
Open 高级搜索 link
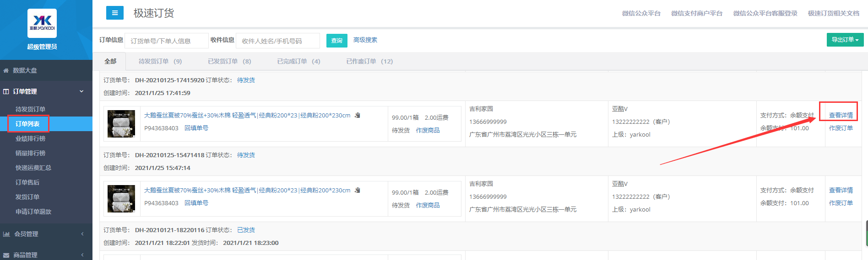365,40
